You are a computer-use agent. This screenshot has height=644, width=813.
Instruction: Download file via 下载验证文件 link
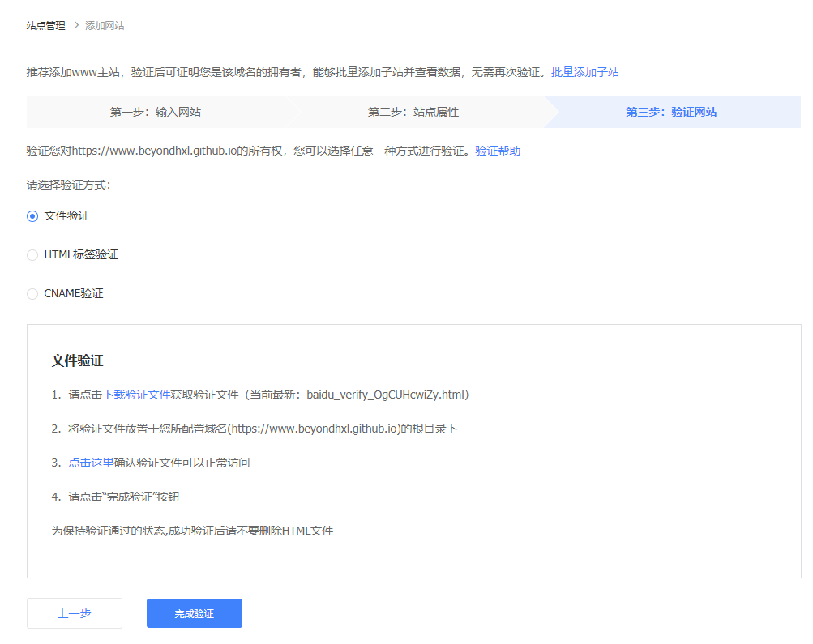(136, 395)
